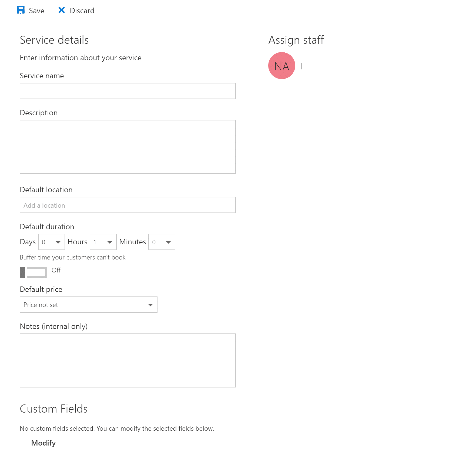
Task: Select the NA staff avatar circle
Action: pos(282,66)
